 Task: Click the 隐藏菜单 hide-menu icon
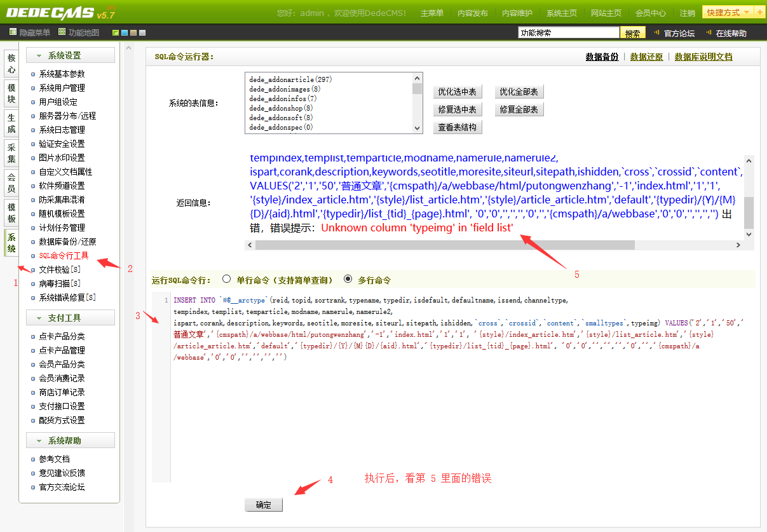(x=13, y=31)
